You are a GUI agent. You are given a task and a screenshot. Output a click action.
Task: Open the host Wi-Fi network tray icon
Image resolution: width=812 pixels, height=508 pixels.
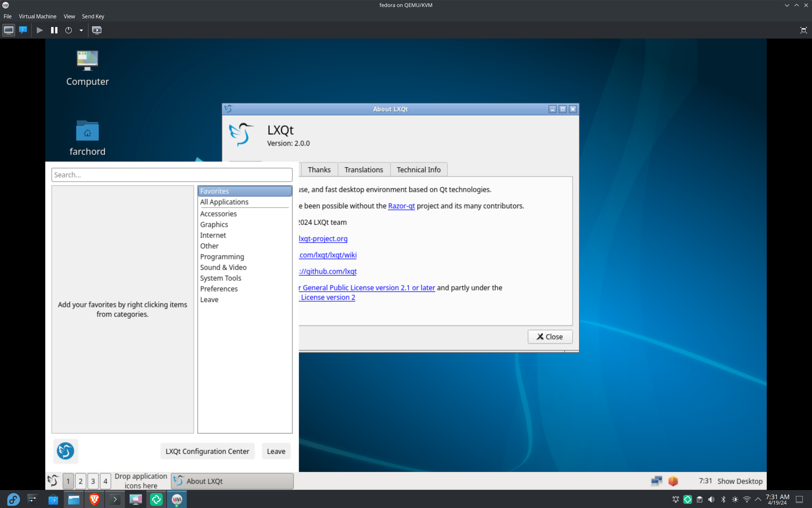(x=747, y=500)
